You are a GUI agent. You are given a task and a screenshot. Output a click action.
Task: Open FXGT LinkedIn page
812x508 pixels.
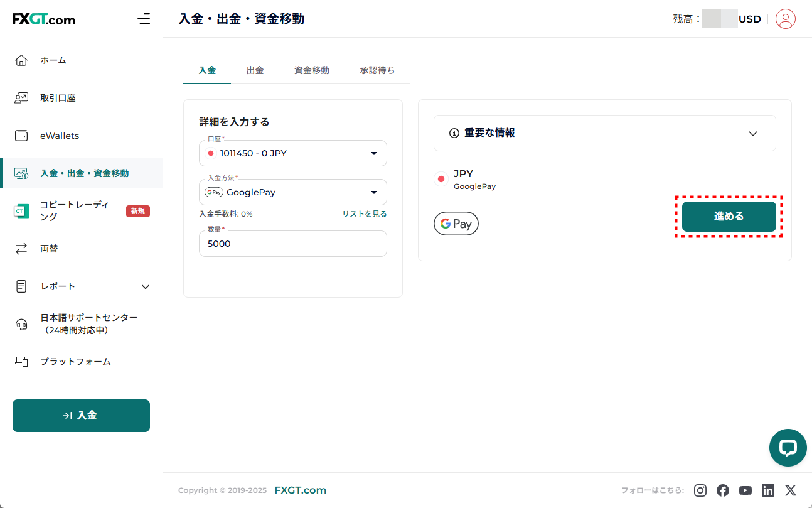point(768,490)
